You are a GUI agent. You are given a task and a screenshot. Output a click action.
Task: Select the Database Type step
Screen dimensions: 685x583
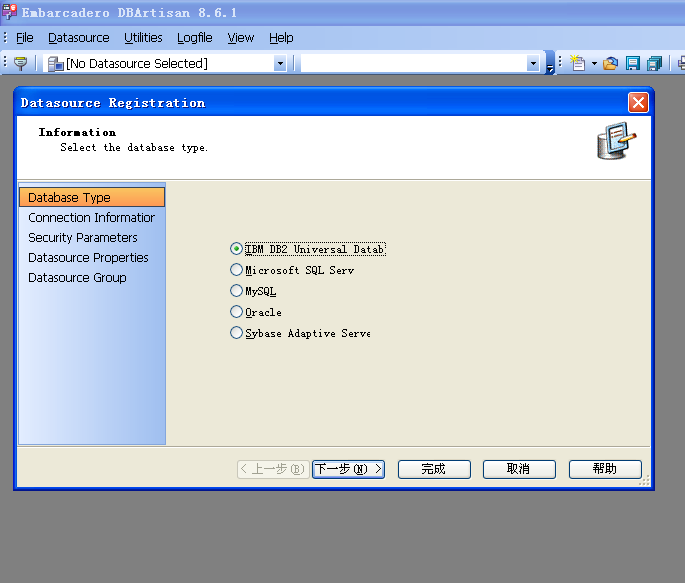[x=92, y=197]
